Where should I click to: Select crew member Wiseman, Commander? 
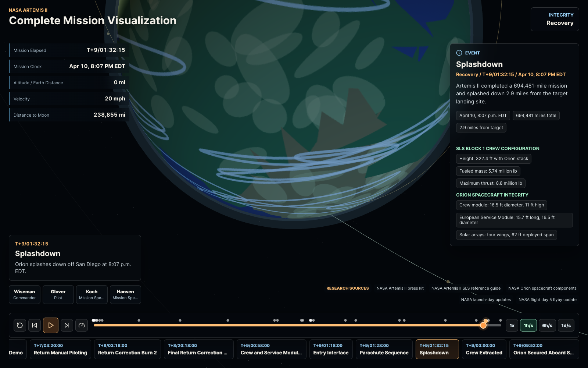tap(25, 294)
